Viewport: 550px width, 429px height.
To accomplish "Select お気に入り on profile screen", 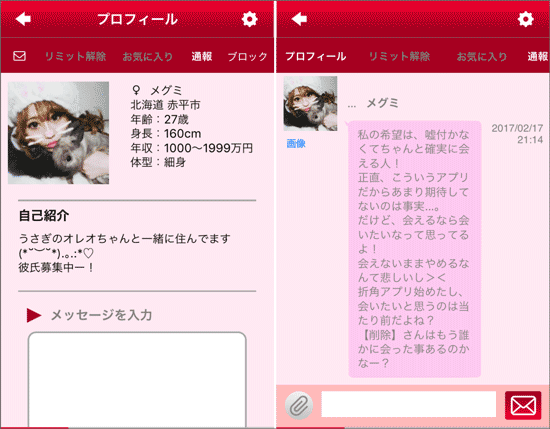I will [148, 56].
